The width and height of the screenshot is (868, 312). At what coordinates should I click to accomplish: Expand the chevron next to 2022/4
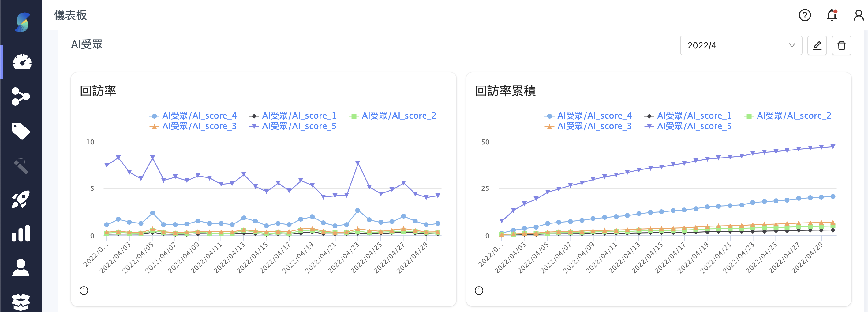coord(792,45)
